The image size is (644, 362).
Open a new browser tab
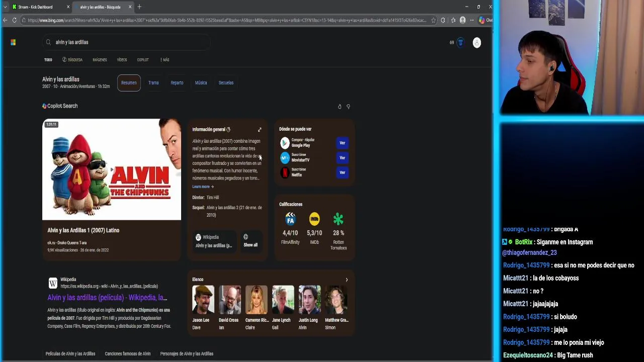coord(139,7)
